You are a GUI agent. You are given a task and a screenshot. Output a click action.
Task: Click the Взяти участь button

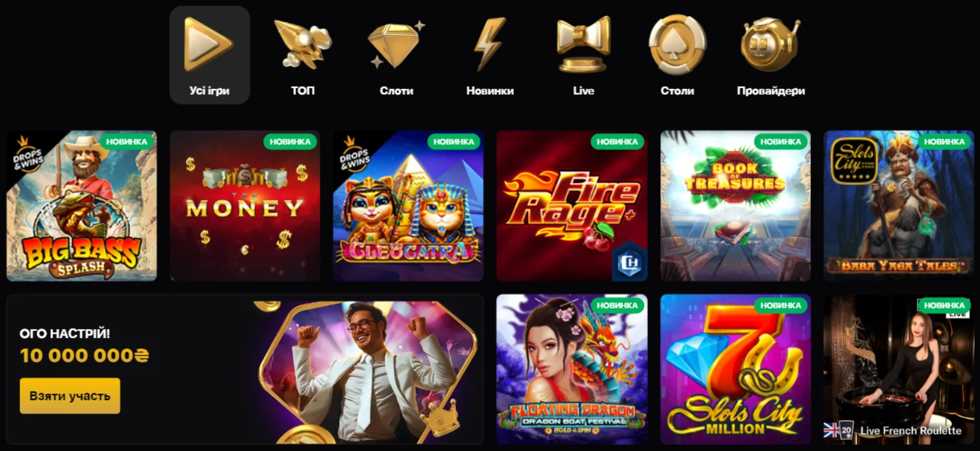click(70, 396)
